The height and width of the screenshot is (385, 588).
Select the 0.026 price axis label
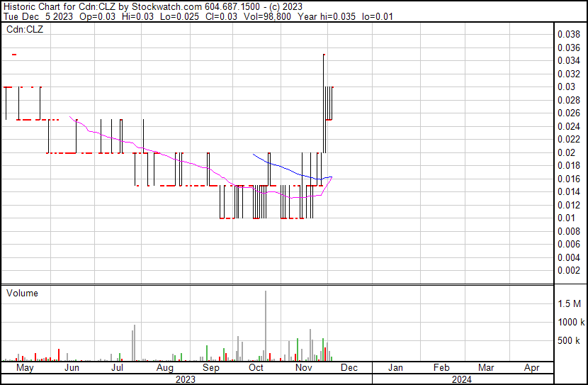pos(568,113)
